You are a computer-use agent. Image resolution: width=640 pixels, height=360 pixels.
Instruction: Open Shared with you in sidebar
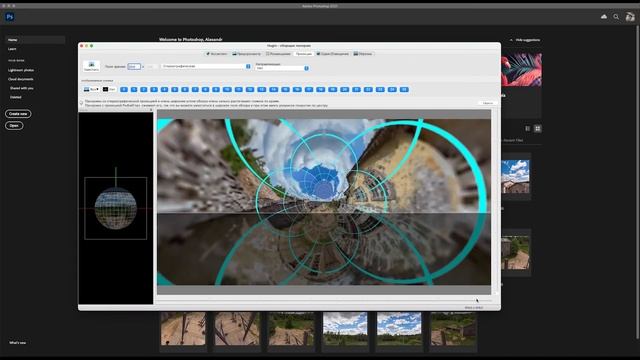click(22, 88)
